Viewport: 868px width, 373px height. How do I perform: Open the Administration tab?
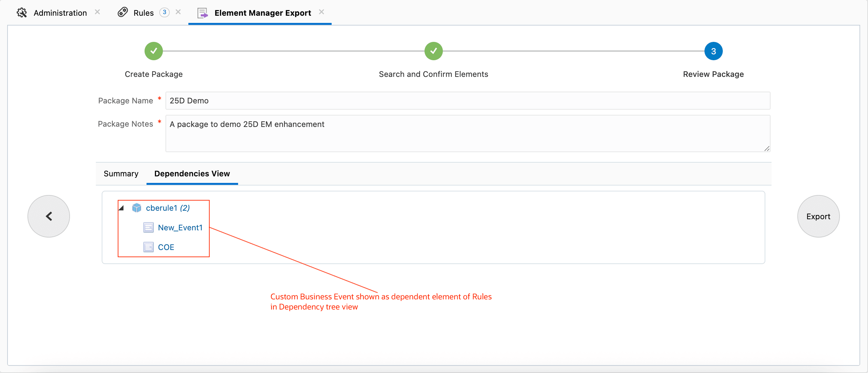pyautogui.click(x=60, y=13)
